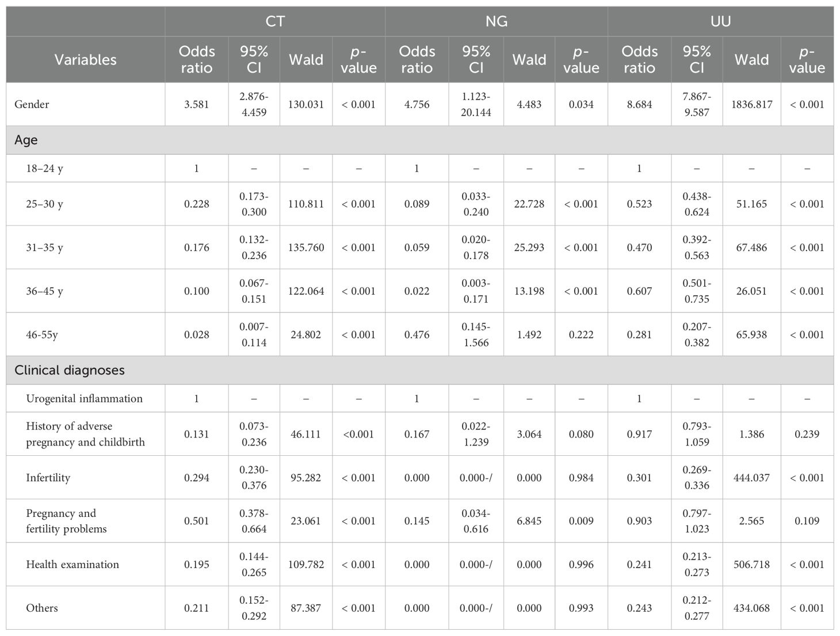Select the 18–24 y row label

[44, 169]
